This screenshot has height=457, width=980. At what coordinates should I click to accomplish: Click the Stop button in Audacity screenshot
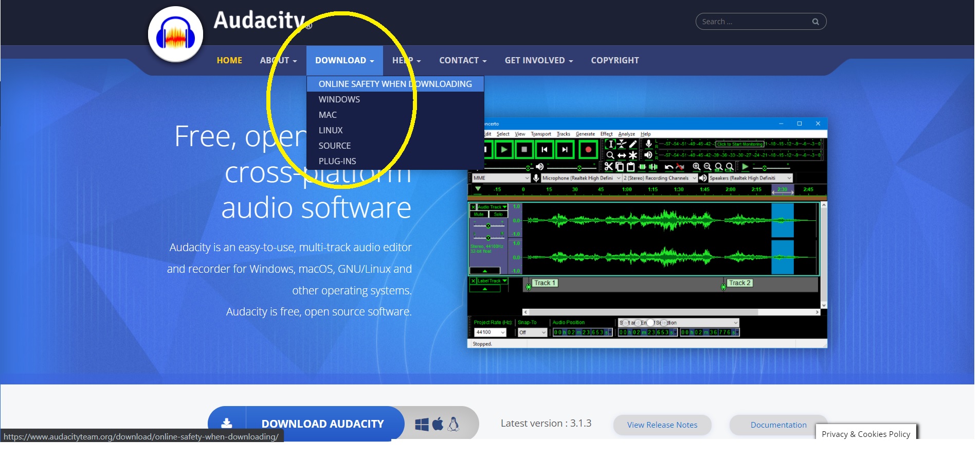(524, 150)
